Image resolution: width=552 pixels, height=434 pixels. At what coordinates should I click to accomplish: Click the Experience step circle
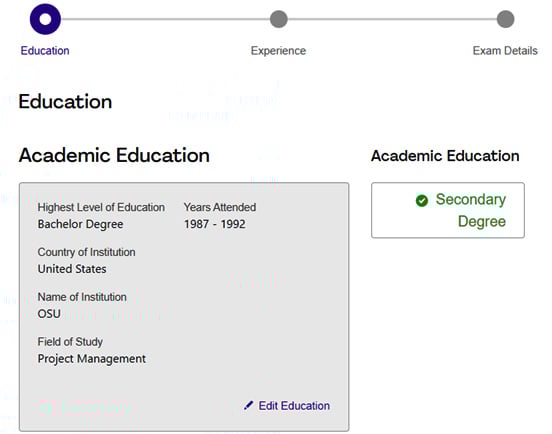[x=278, y=19]
